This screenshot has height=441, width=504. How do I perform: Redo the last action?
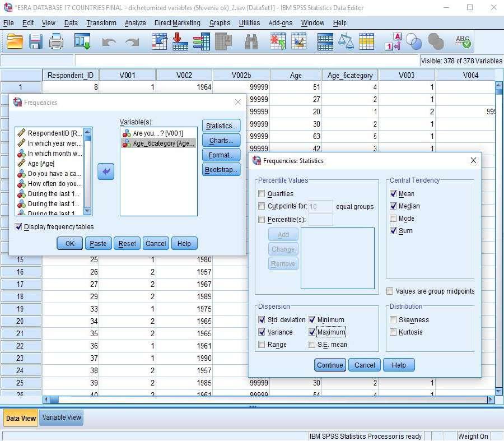(x=132, y=42)
